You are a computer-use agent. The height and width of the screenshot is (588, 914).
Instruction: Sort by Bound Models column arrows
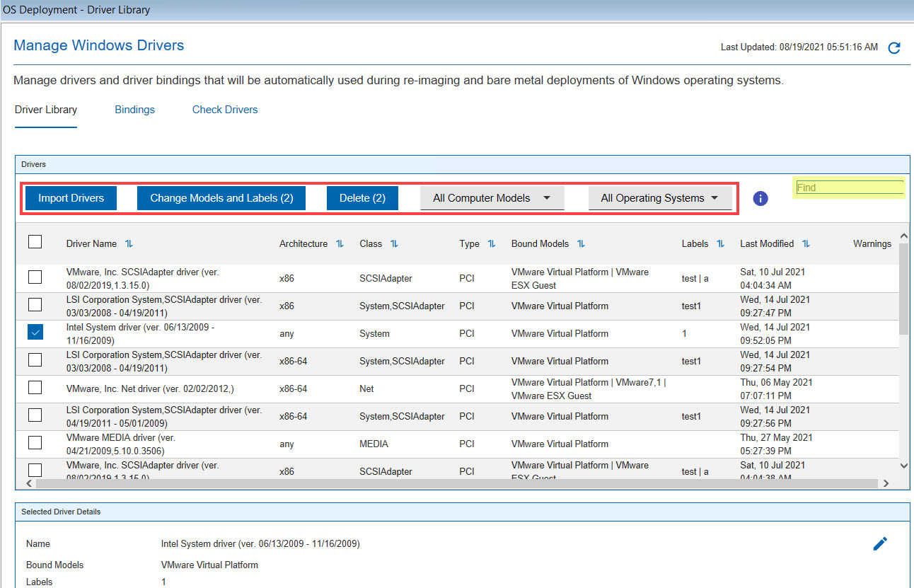tap(581, 243)
